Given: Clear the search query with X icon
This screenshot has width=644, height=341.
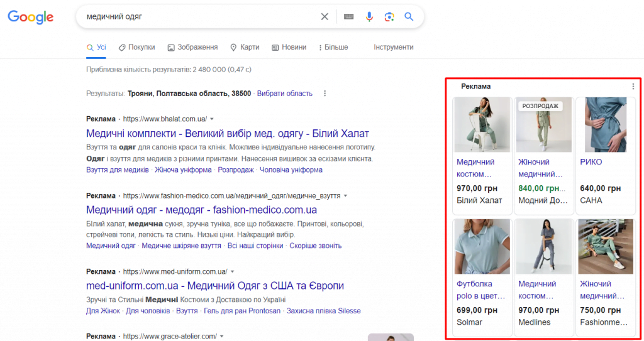Looking at the screenshot, I should pyautogui.click(x=325, y=17).
